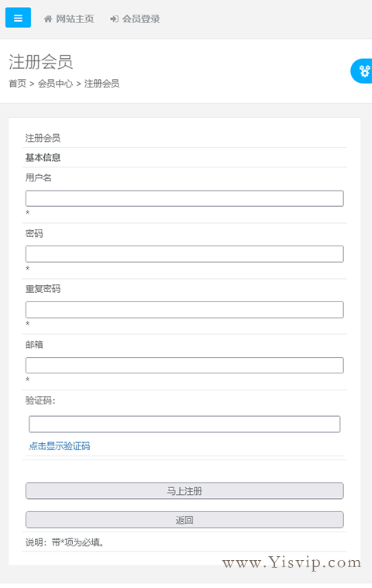Image resolution: width=372 pixels, height=588 pixels.
Task: Click the login arrow icon beside 会员登录
Action: (x=115, y=19)
